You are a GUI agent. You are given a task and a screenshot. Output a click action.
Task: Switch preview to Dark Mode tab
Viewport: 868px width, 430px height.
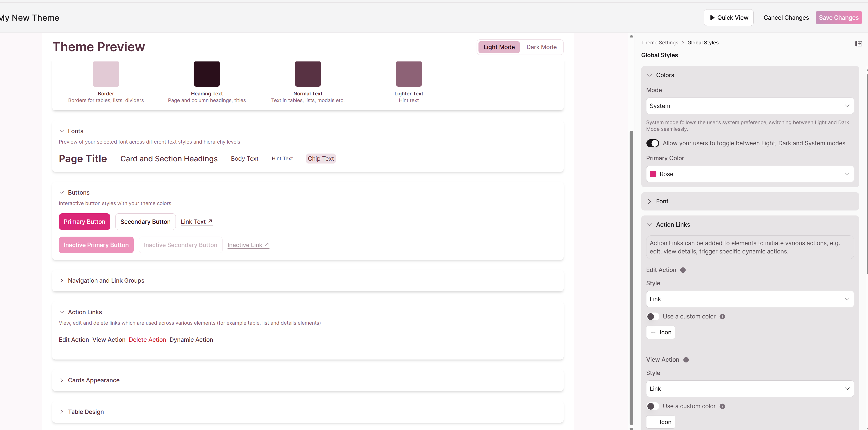(x=541, y=47)
